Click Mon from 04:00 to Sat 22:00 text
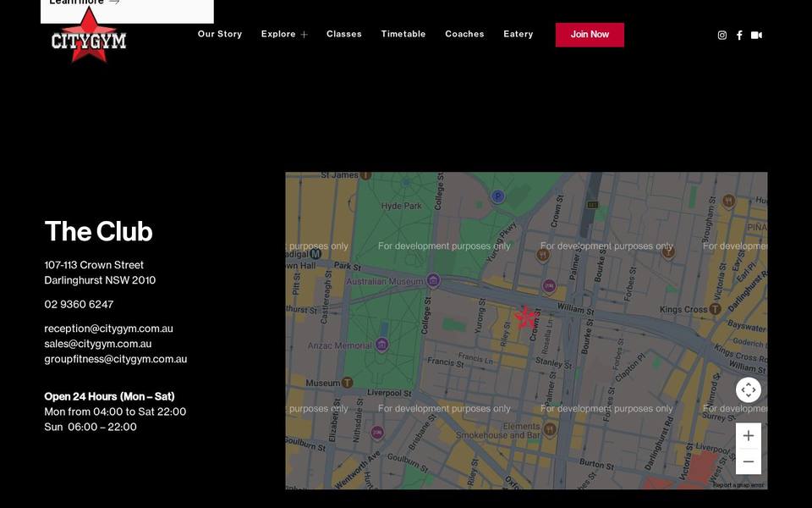Viewport: 812px width, 508px height. click(x=115, y=411)
